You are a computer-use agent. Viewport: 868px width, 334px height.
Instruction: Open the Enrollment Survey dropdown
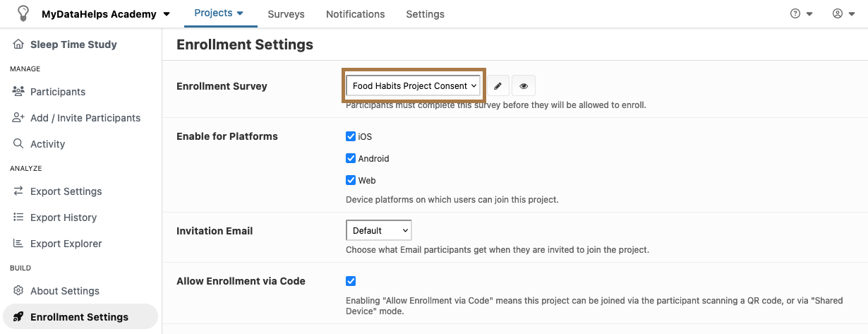pos(414,86)
